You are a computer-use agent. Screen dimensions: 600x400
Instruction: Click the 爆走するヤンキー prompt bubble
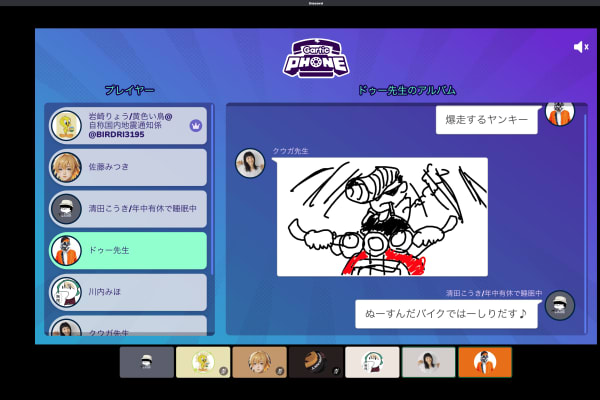486,120
